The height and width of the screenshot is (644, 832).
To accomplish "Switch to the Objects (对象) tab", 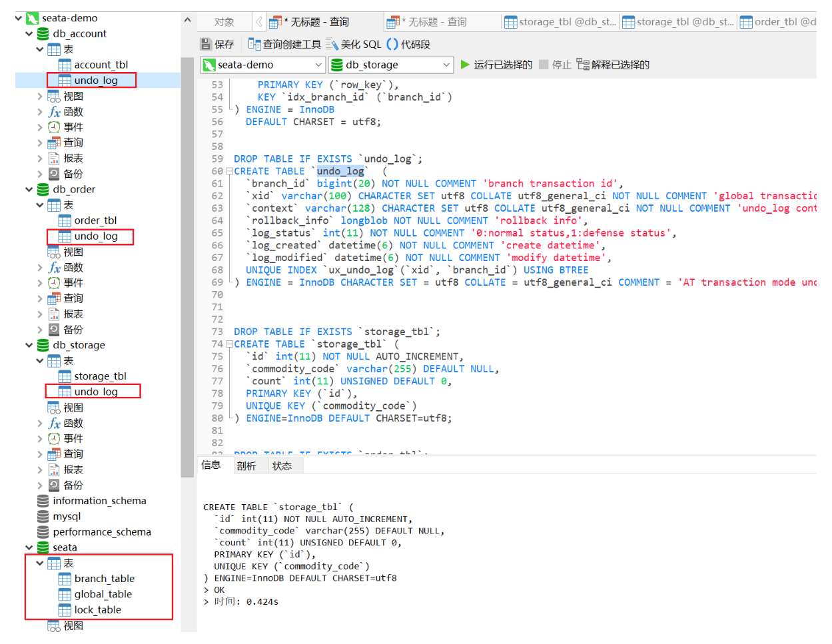I will pyautogui.click(x=224, y=22).
